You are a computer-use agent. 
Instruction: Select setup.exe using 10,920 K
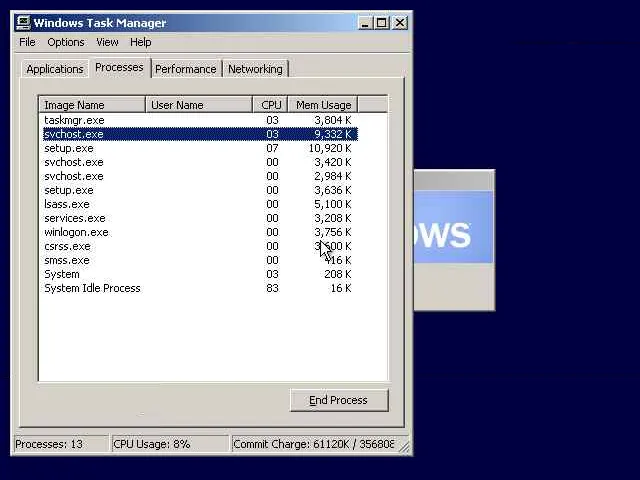200,148
